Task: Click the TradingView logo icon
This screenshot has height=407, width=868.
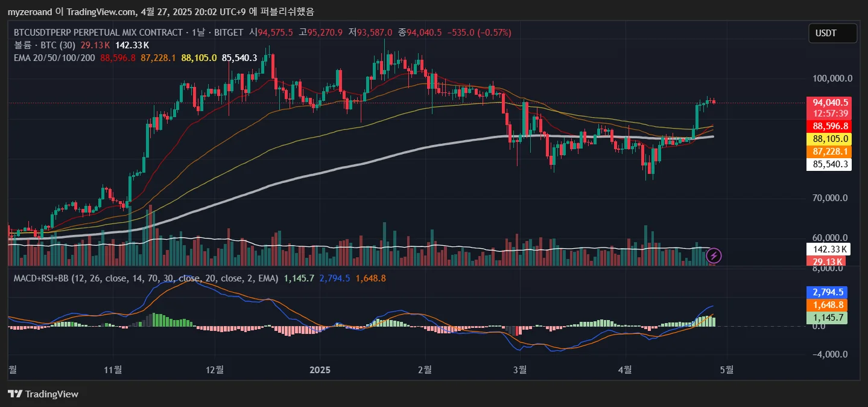Action: [x=15, y=394]
